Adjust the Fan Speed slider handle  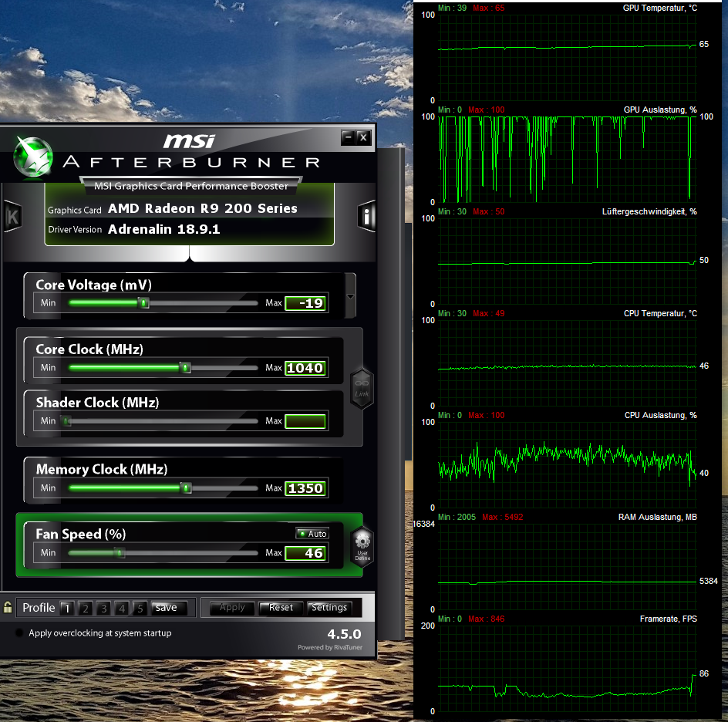[x=120, y=552]
